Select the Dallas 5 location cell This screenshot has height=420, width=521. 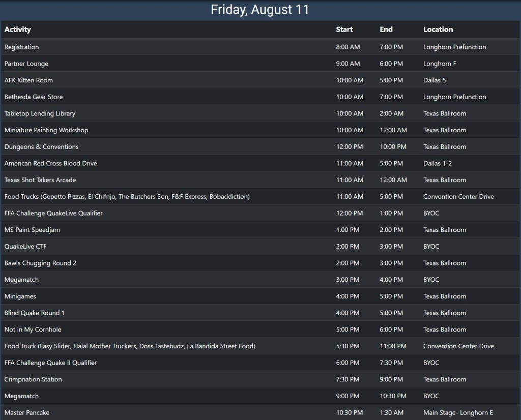click(x=435, y=80)
